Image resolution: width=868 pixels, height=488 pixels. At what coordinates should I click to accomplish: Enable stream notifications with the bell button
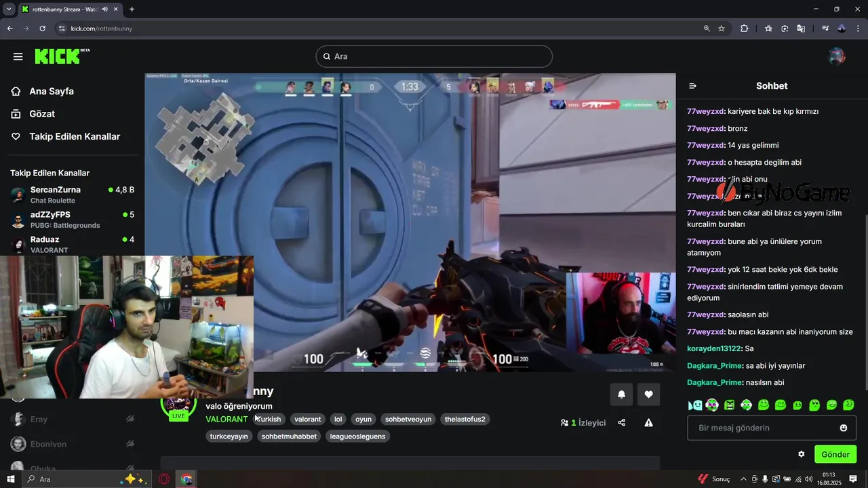(x=621, y=394)
